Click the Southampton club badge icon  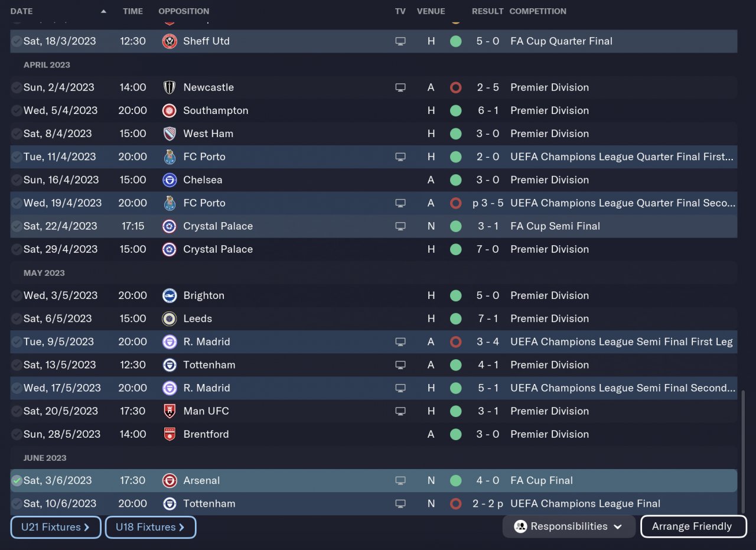point(170,110)
